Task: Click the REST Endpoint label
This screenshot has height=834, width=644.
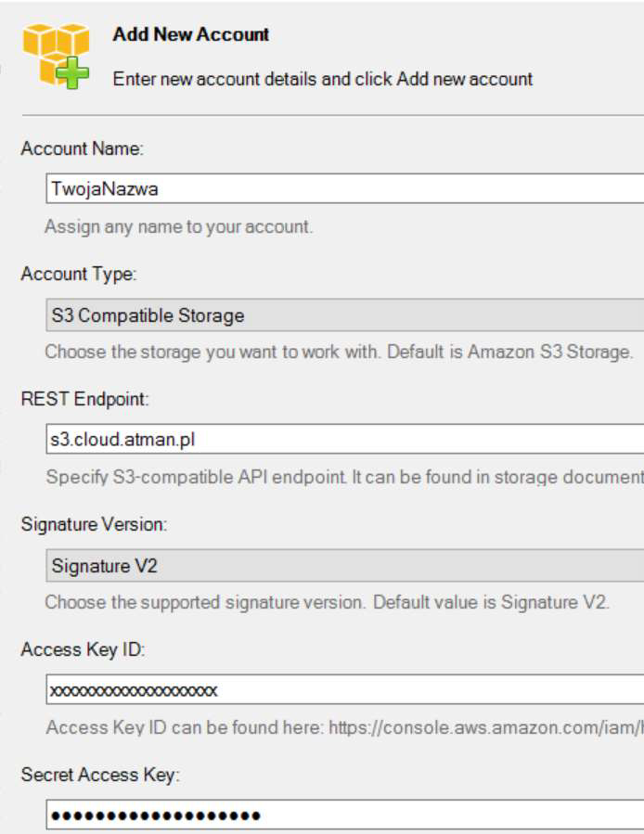Action: click(84, 399)
